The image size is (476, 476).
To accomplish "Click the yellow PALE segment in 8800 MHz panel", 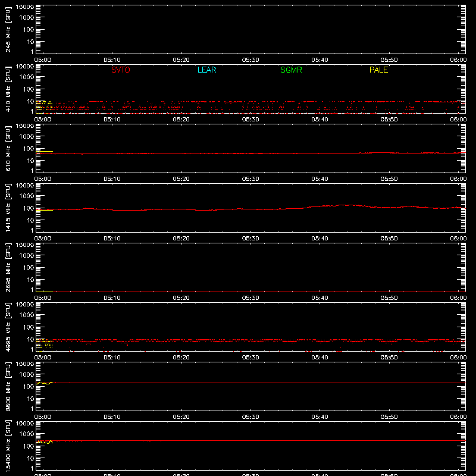I will point(44,383).
